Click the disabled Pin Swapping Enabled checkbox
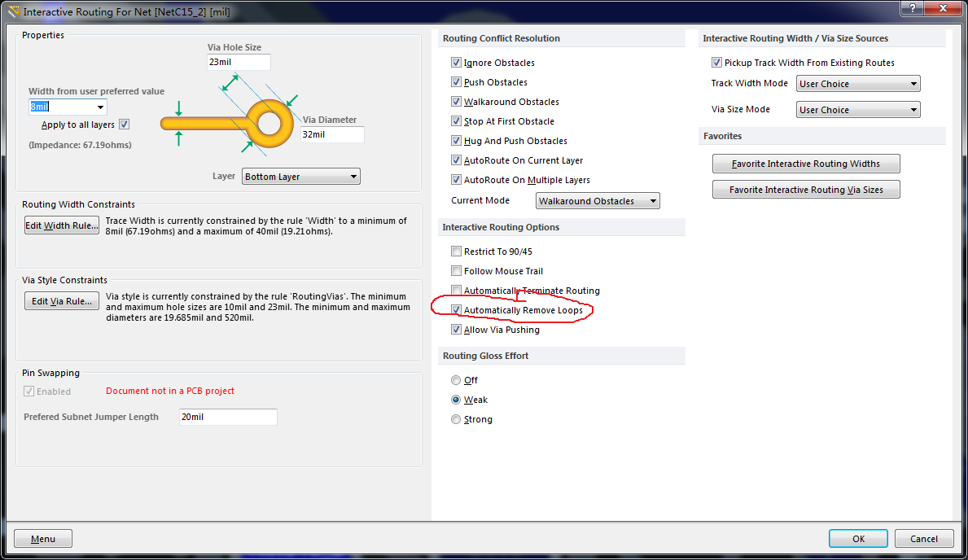This screenshot has height=560, width=968. click(x=29, y=391)
